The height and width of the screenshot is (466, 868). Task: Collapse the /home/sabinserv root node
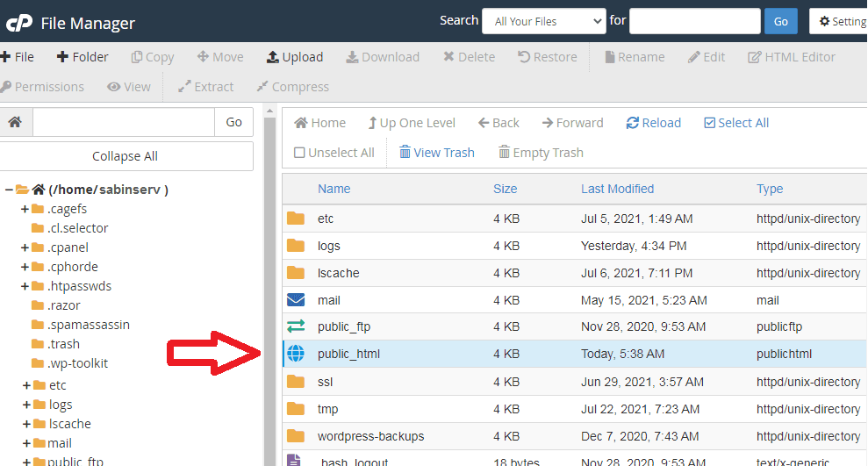9,190
